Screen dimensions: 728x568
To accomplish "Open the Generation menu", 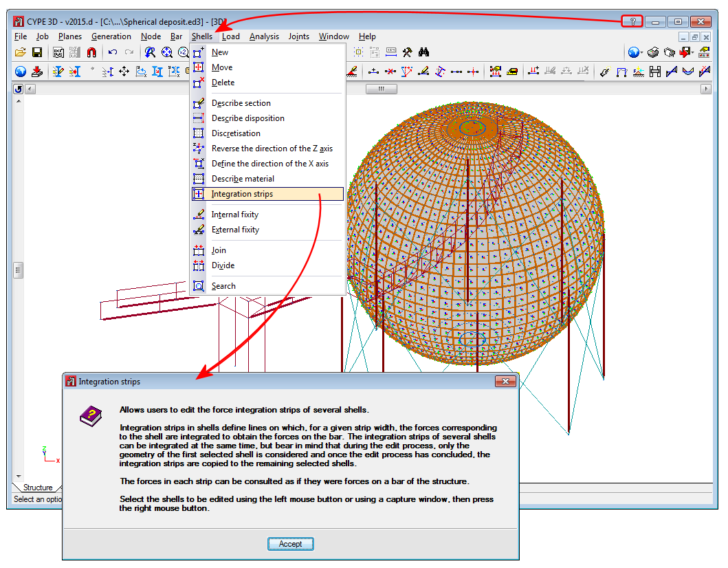I will click(x=111, y=36).
